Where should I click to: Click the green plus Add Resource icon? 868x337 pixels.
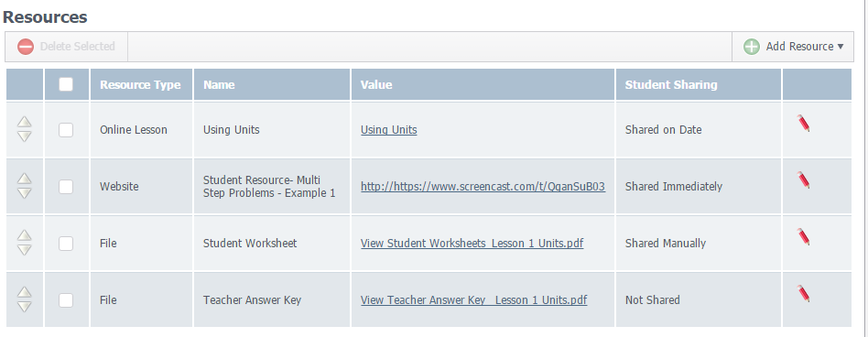[751, 47]
